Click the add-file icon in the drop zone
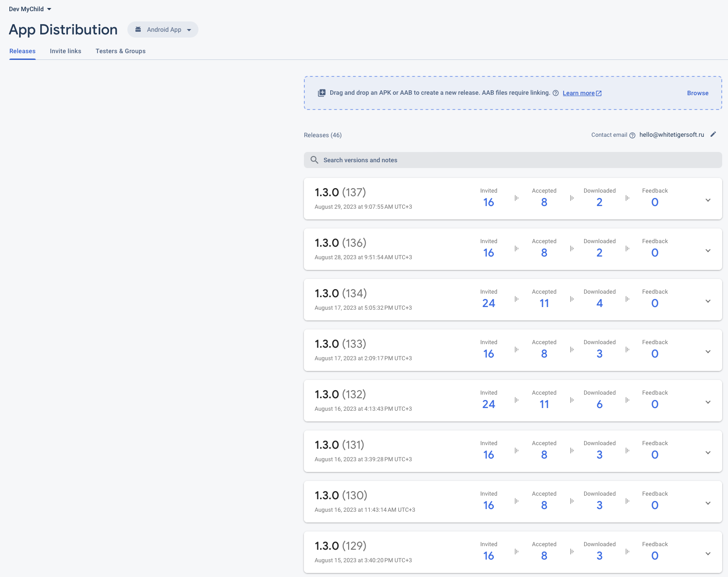The image size is (728, 577). (x=322, y=93)
